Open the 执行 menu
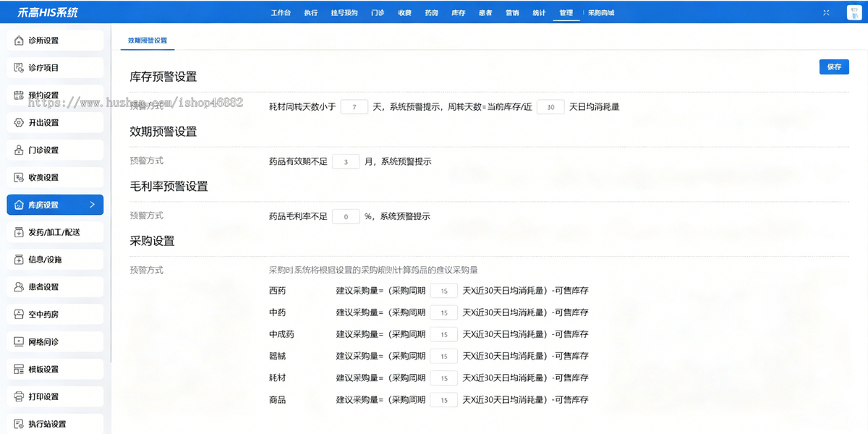868x434 pixels. pos(311,13)
